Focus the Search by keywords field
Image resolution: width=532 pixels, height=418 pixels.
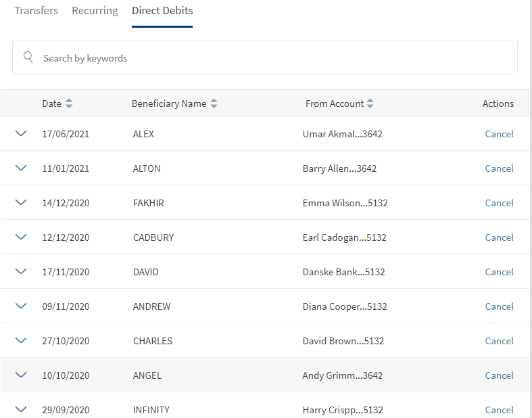point(270,58)
